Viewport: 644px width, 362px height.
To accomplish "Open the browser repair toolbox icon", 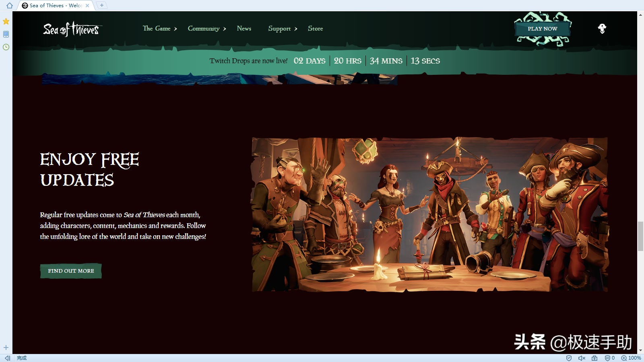I will coord(594,358).
